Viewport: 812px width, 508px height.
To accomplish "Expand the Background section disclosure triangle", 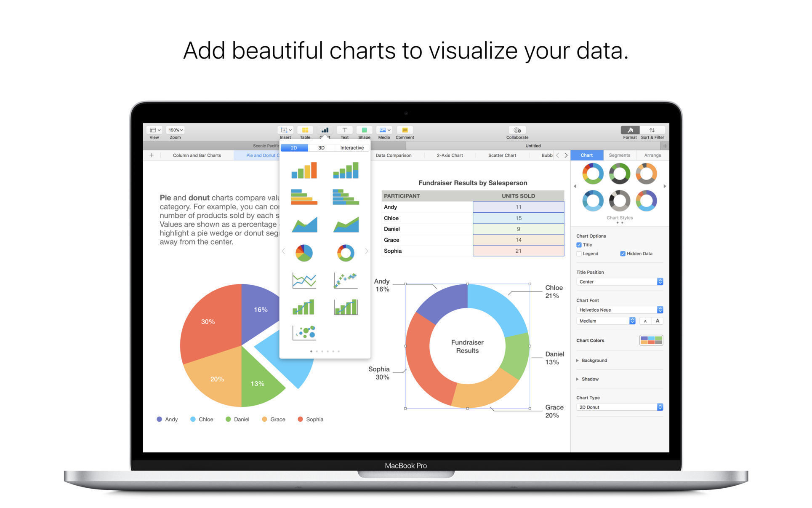I will [578, 360].
